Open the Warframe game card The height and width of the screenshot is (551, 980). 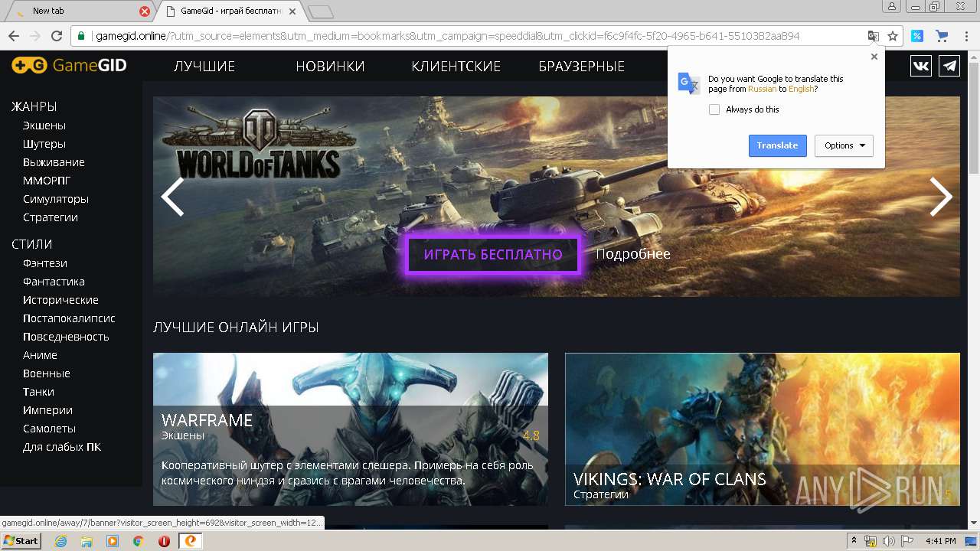pos(351,429)
